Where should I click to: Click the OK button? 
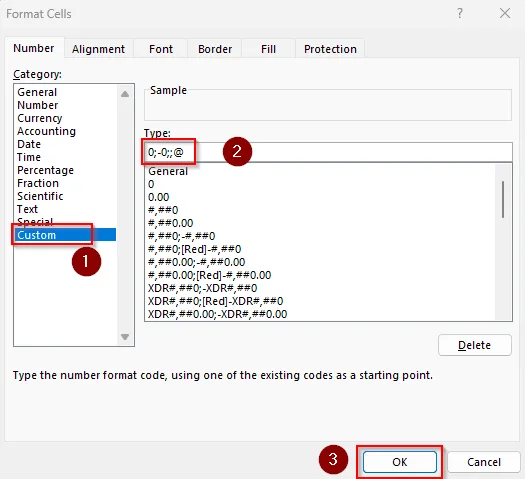click(x=400, y=462)
